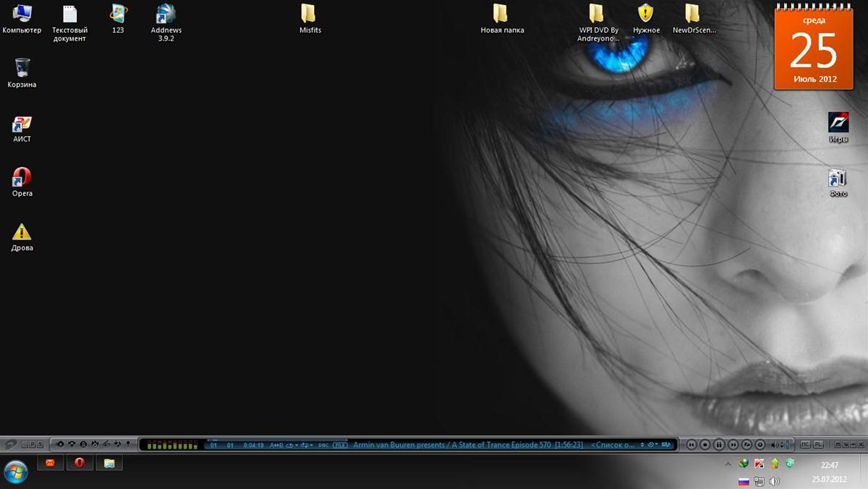Toggle A↔B repeat in player
The image size is (868, 489).
[276, 445]
